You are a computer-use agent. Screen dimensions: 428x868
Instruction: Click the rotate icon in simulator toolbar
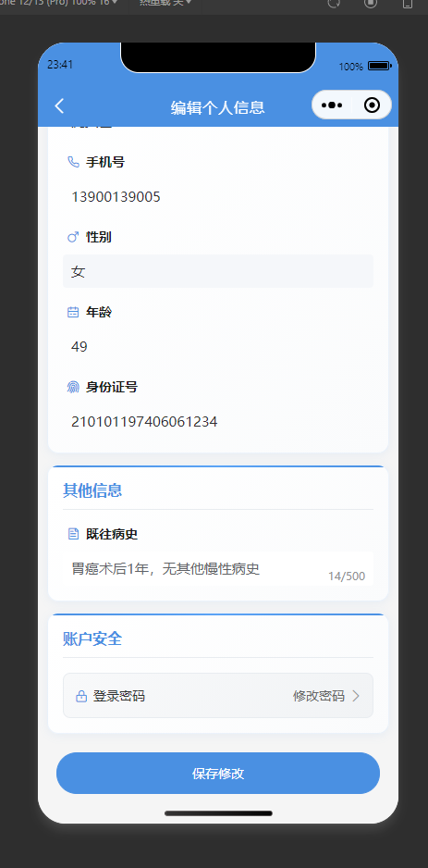(x=334, y=4)
